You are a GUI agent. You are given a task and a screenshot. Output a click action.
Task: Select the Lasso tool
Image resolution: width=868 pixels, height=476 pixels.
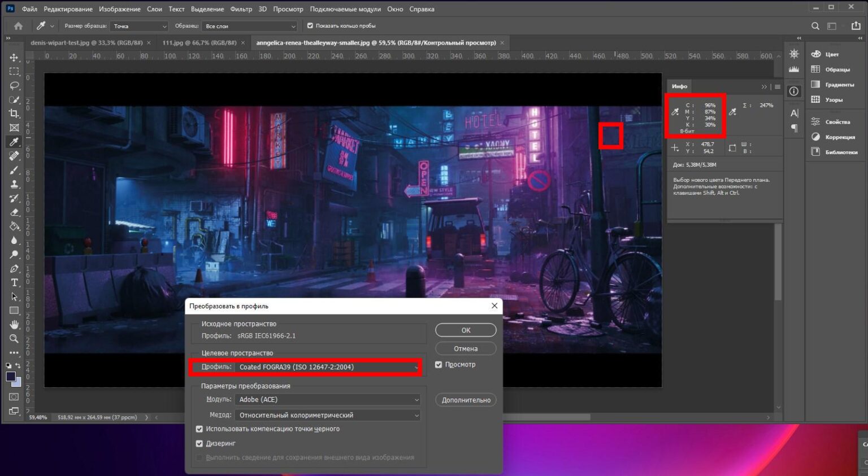tap(14, 86)
